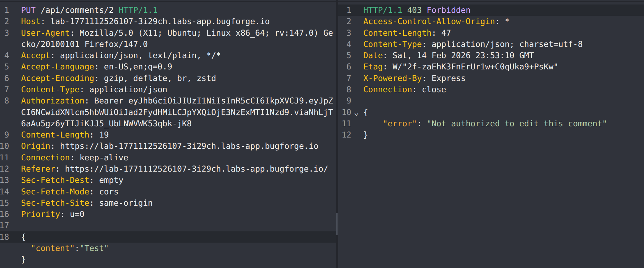Screen dimensions: 644x268
Task: Click the Referer header URL
Action: coord(196,169)
